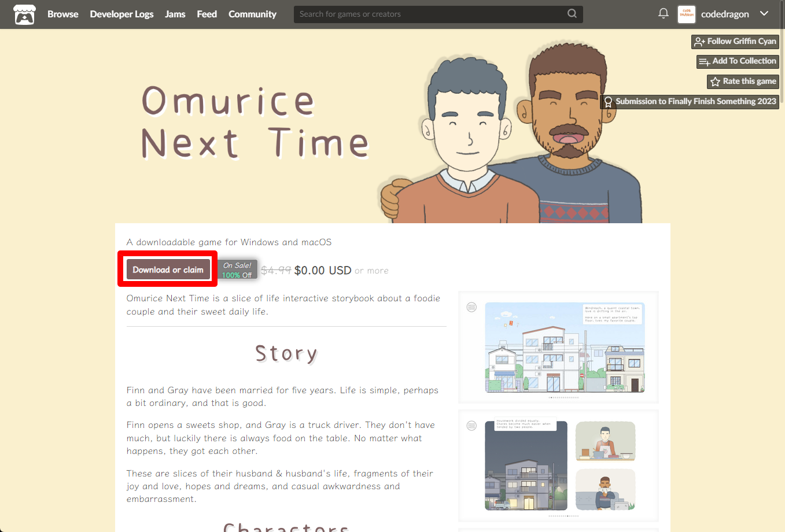Screen dimensions: 785x532
Task: Expand the account dropdown arrow
Action: click(x=764, y=13)
